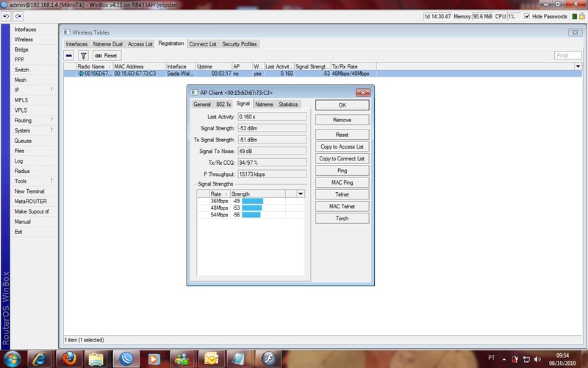
Task: Open Log in the sidebar menu
Action: tap(19, 160)
